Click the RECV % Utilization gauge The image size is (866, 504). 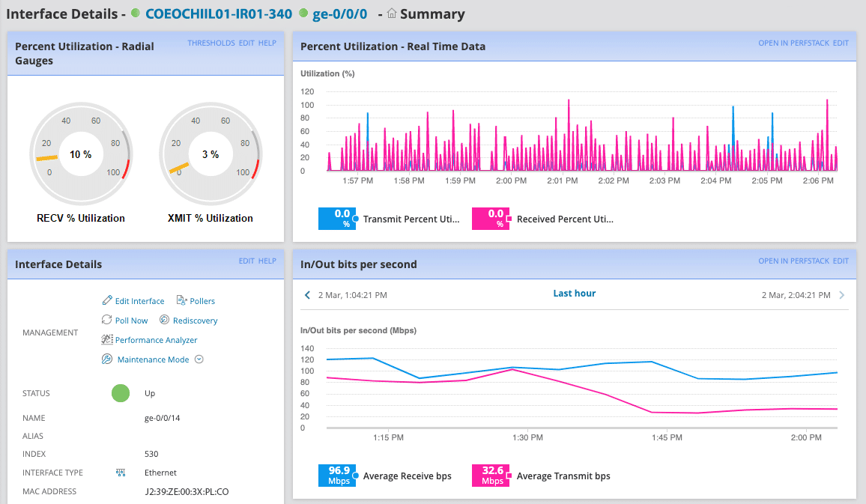[81, 154]
